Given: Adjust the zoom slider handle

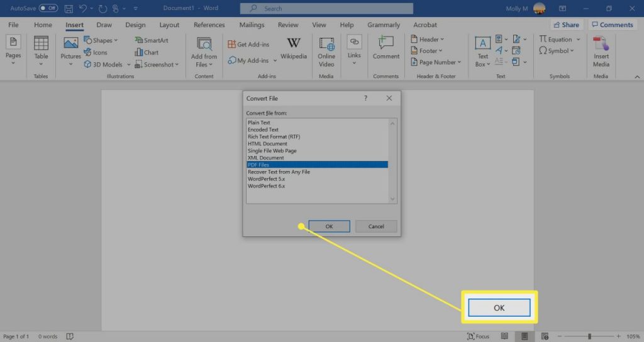Looking at the screenshot, I should [589, 336].
